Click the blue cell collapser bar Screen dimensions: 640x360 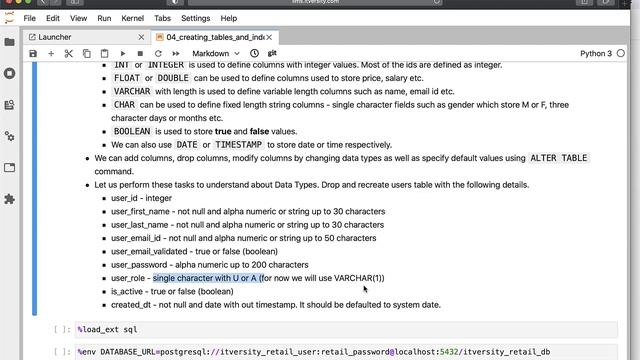[34, 188]
